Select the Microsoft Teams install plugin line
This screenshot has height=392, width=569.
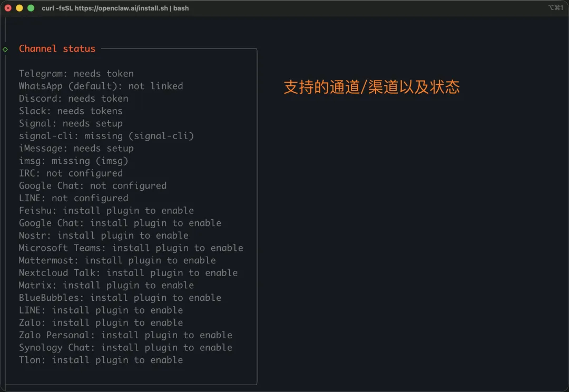[x=131, y=248]
